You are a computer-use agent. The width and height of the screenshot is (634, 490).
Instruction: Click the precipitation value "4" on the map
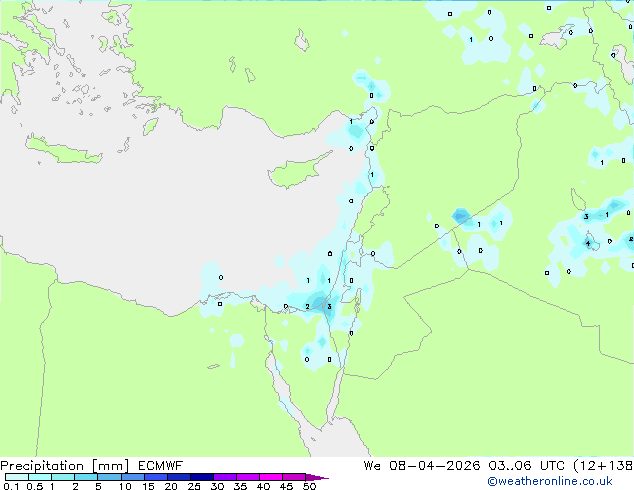[588, 243]
